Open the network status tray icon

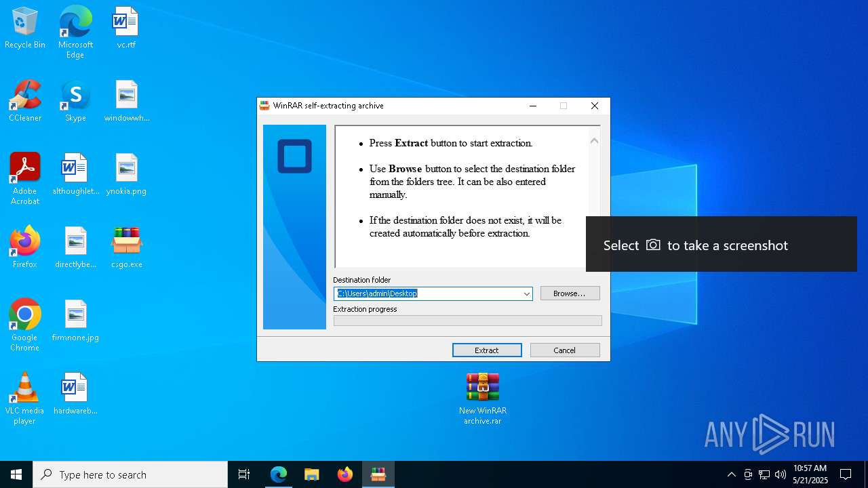point(764,474)
